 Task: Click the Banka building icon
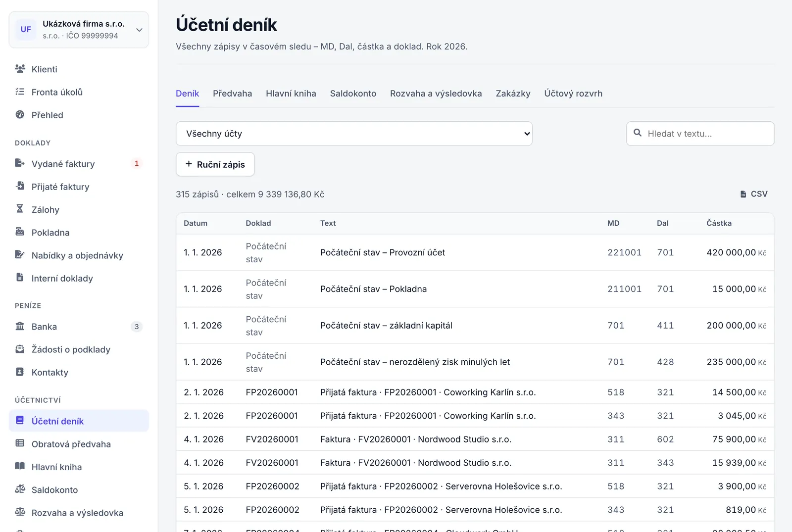click(x=20, y=326)
